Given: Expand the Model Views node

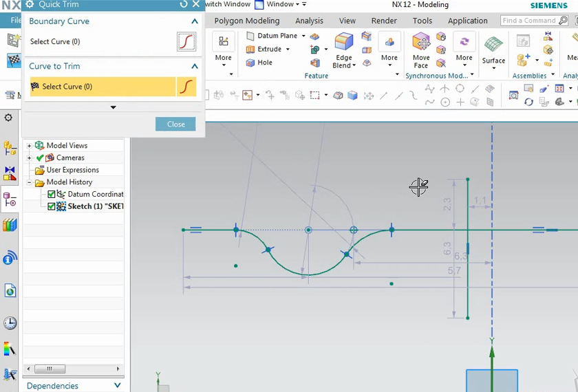Looking at the screenshot, I should [x=30, y=146].
